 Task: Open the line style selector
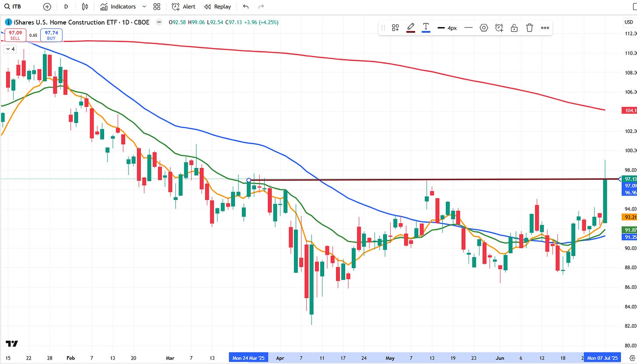click(469, 28)
